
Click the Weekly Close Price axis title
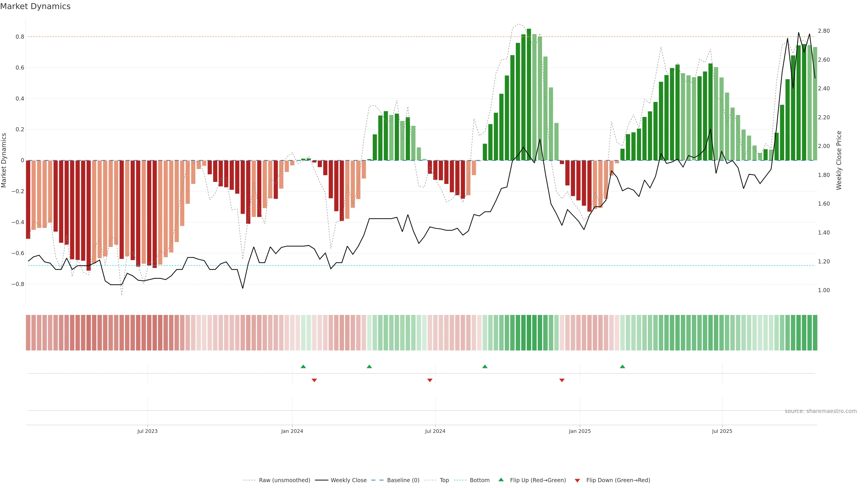click(x=839, y=160)
